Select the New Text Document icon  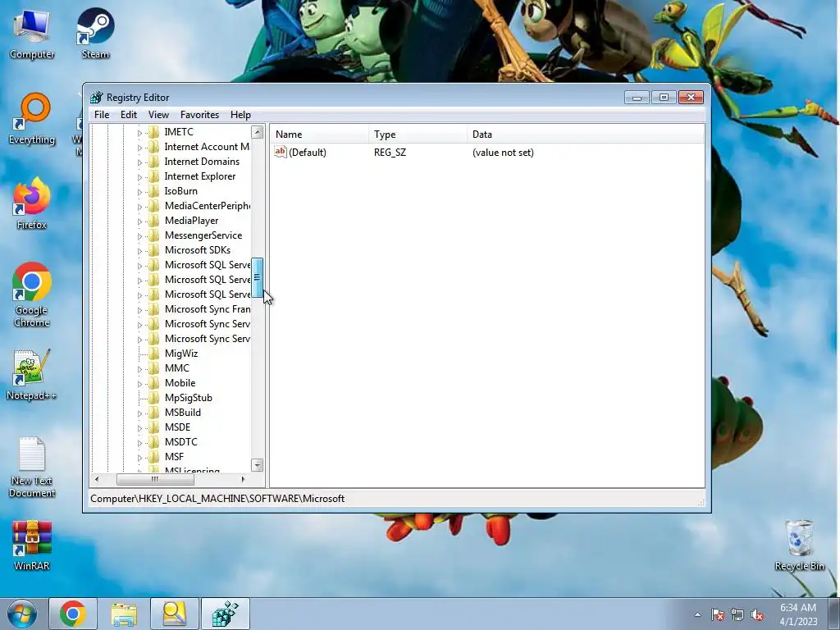coord(32,467)
